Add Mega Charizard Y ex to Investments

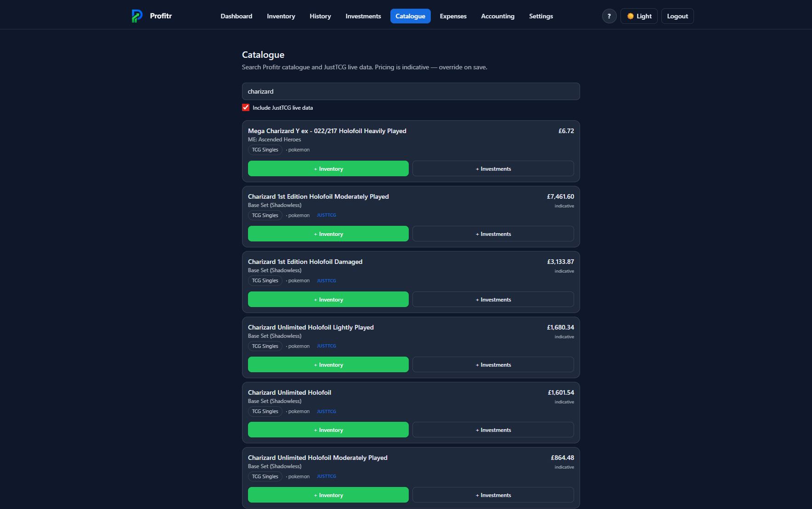click(493, 168)
